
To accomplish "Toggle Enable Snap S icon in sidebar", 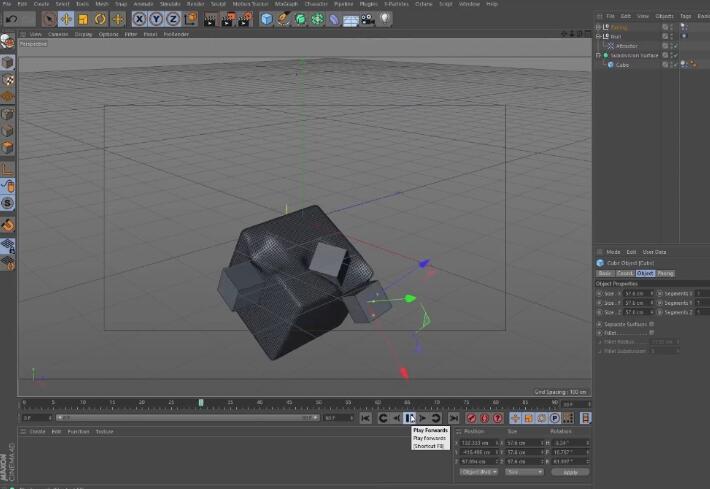I will point(7,203).
